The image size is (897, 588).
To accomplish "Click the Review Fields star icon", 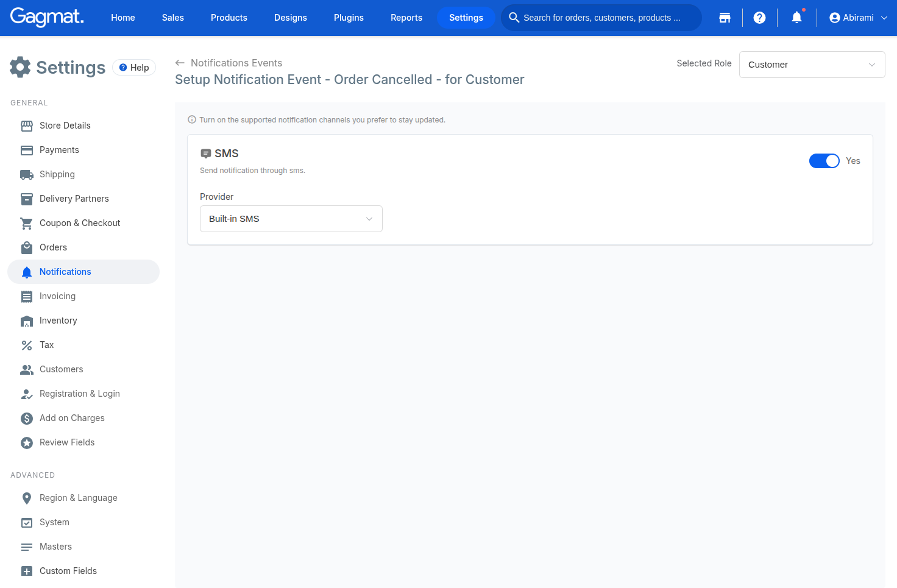I will [x=27, y=442].
